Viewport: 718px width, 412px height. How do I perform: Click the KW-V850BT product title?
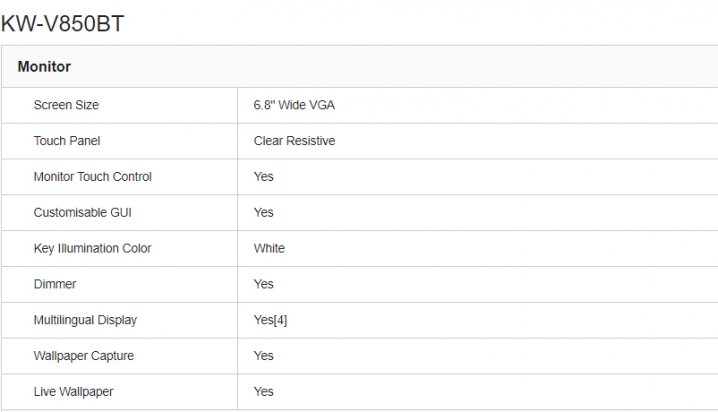coord(62,24)
